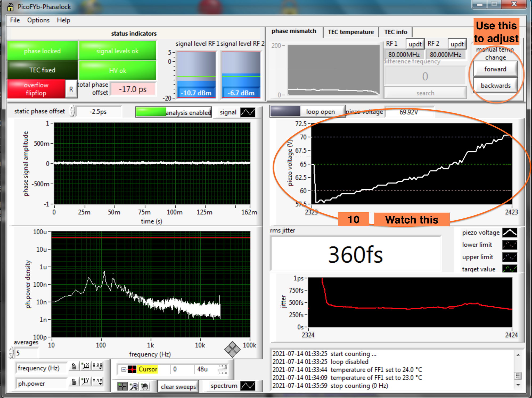This screenshot has height=398, width=532.
Task: Click the Cursor name label
Action: click(x=148, y=369)
